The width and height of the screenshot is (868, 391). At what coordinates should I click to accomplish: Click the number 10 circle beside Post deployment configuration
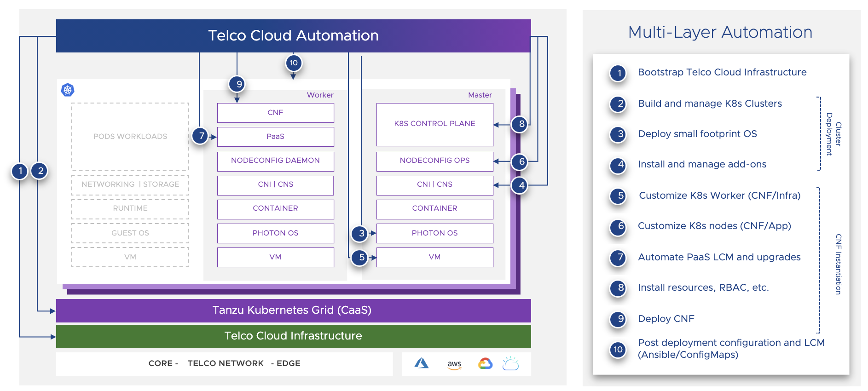click(618, 350)
